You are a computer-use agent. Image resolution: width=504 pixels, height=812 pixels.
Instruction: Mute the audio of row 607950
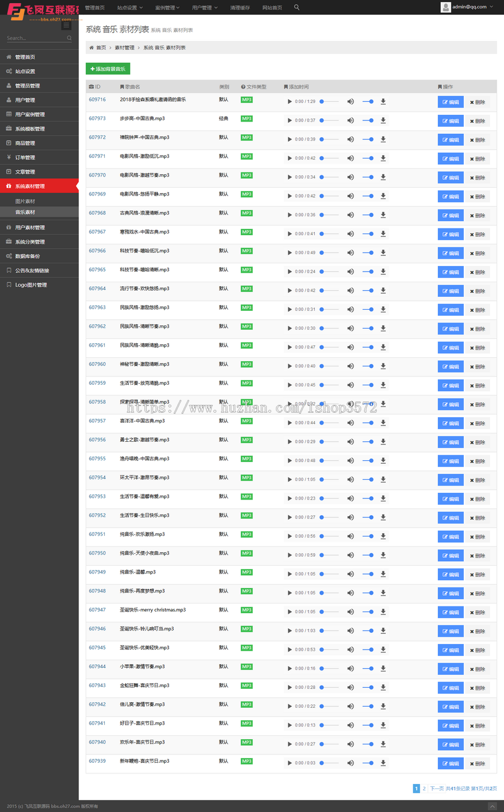tap(351, 556)
